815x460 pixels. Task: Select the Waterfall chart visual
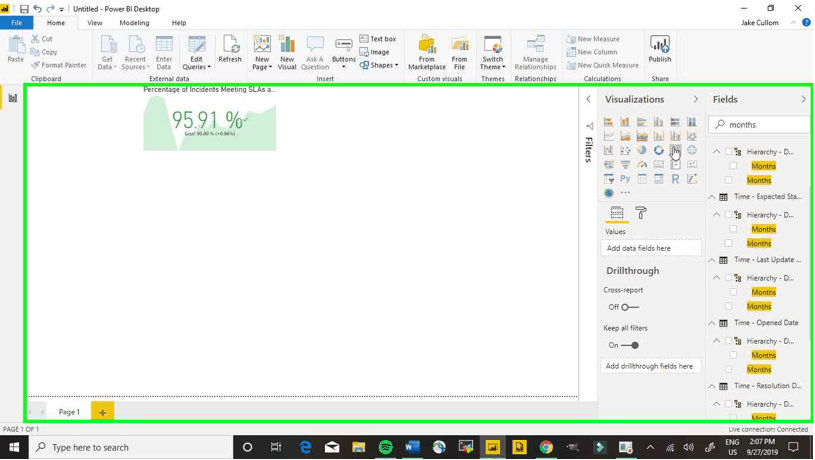[x=608, y=150]
